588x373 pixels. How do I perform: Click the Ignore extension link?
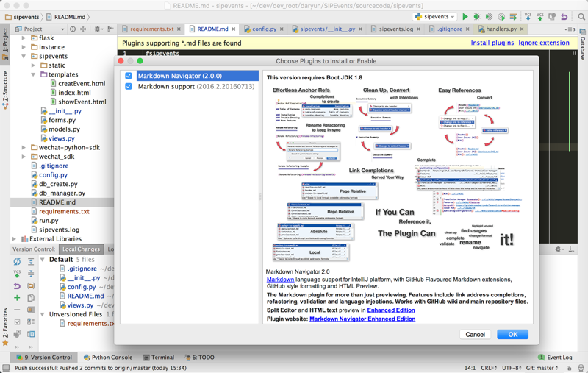point(544,43)
